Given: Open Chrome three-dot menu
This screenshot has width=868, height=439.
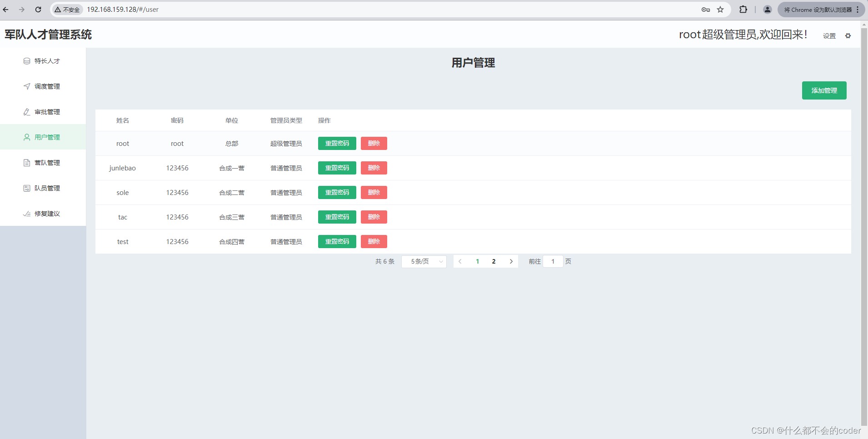Looking at the screenshot, I should pyautogui.click(x=858, y=10).
